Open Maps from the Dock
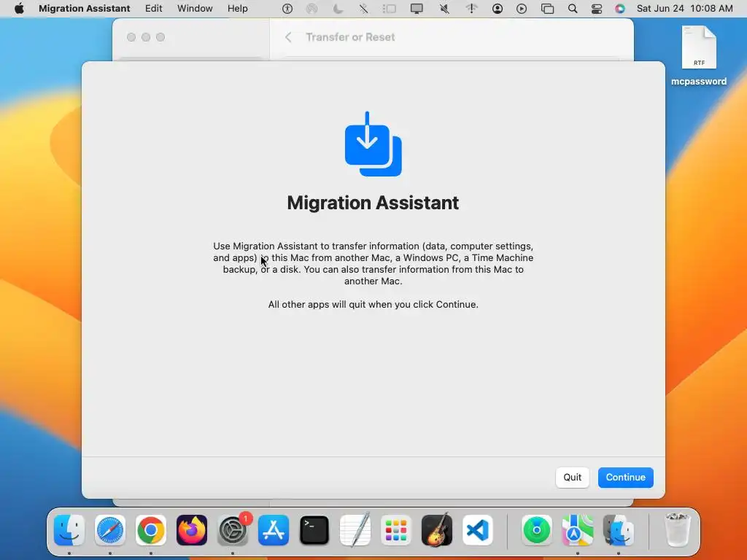The height and width of the screenshot is (560, 747). [x=578, y=530]
